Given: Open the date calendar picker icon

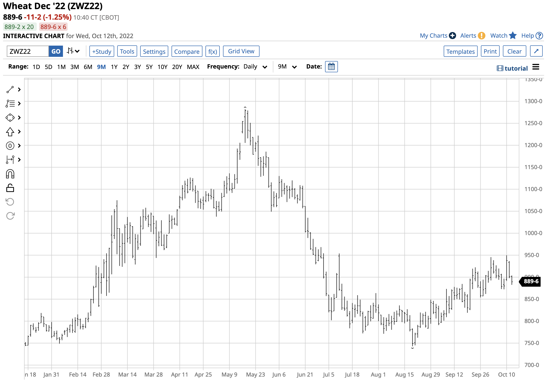Looking at the screenshot, I should point(332,67).
